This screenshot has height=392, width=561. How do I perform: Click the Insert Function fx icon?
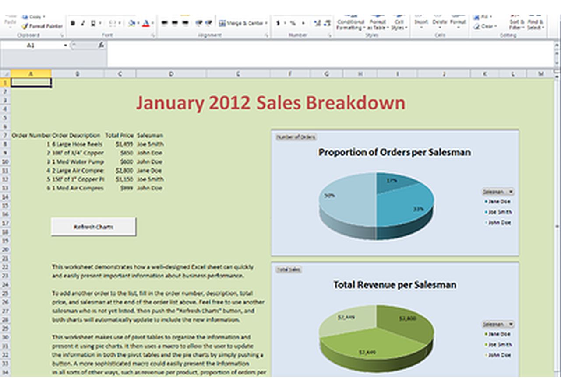pyautogui.click(x=101, y=45)
